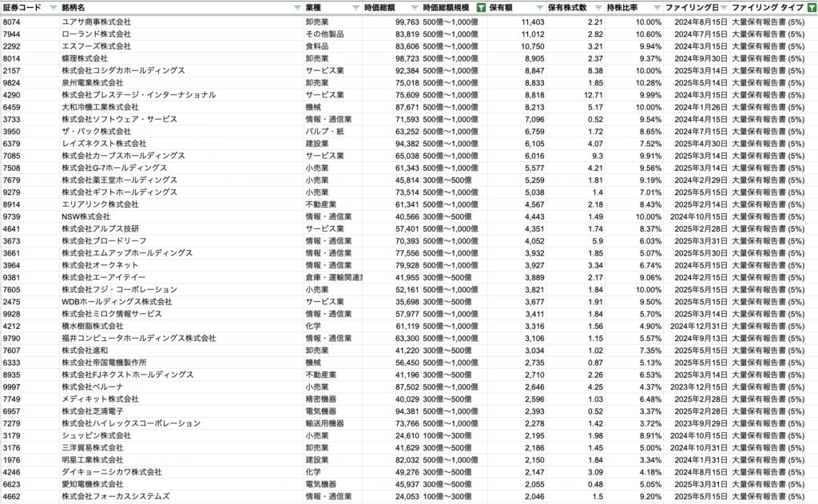Open the ファイリング日 column filter dropdown
818x504 pixels.
[724, 8]
